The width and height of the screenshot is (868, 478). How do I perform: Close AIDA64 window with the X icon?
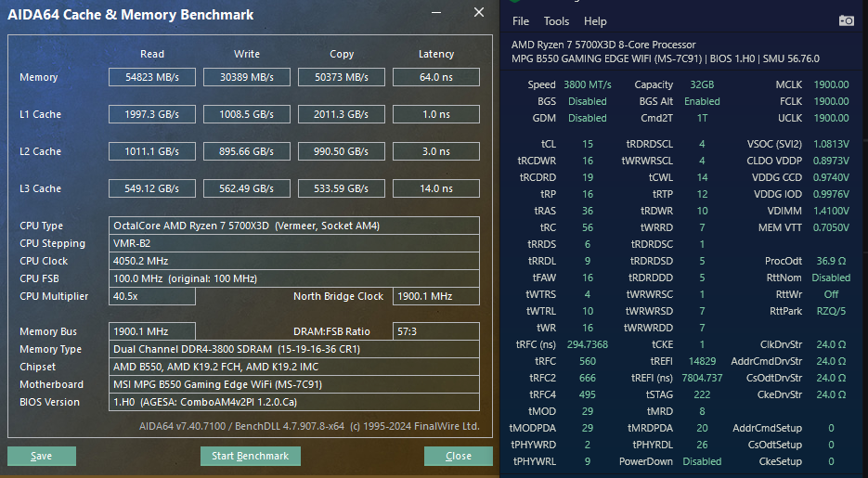point(479,12)
